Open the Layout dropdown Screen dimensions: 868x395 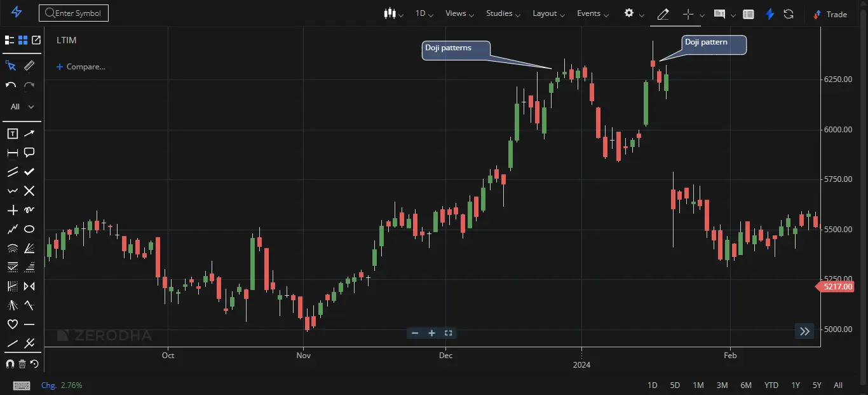click(548, 13)
